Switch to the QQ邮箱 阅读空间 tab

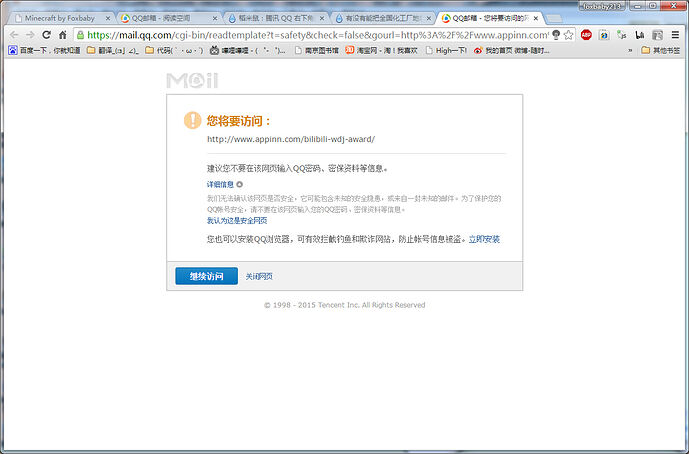click(163, 18)
